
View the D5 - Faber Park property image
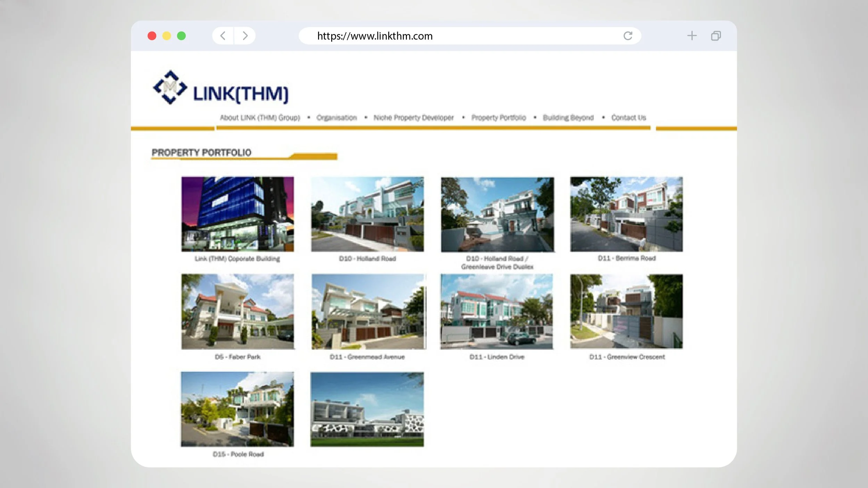237,313
